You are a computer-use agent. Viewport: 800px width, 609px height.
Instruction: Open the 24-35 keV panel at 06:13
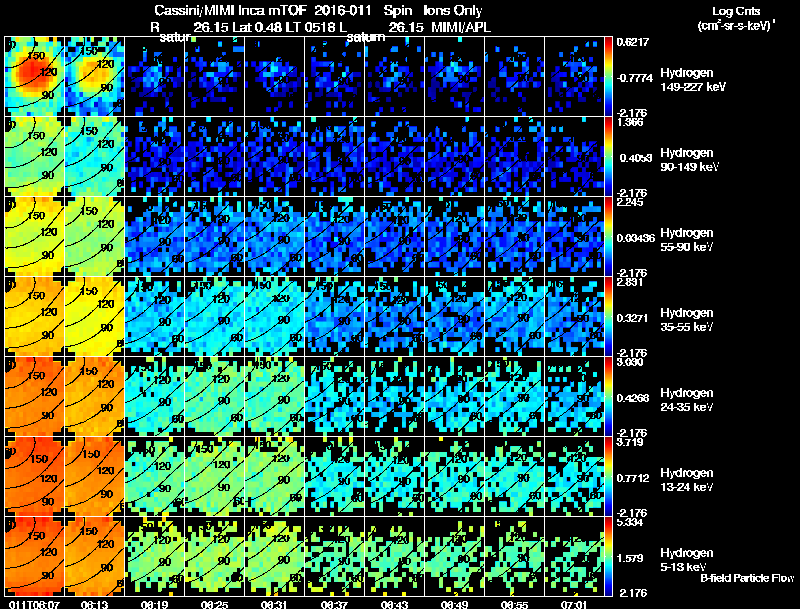94,396
